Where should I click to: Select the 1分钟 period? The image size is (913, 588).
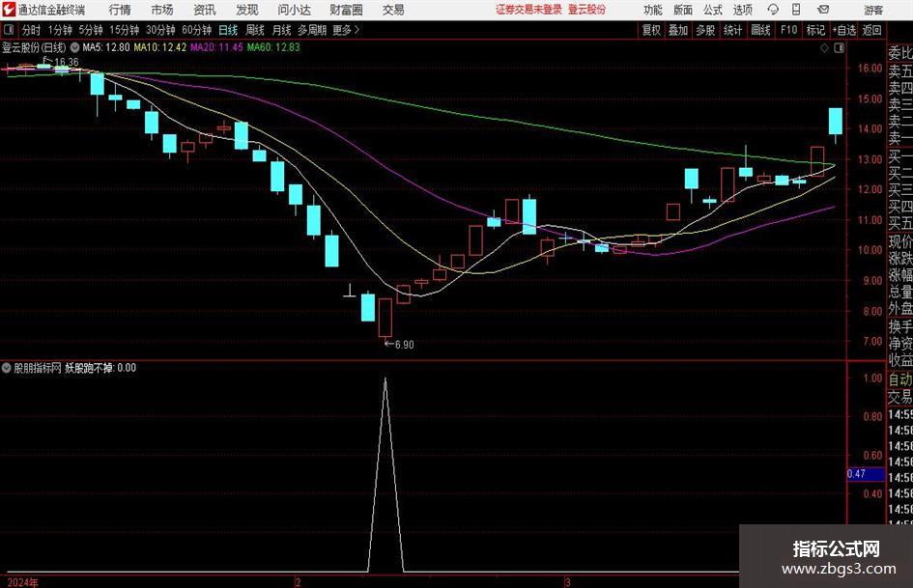(x=60, y=30)
